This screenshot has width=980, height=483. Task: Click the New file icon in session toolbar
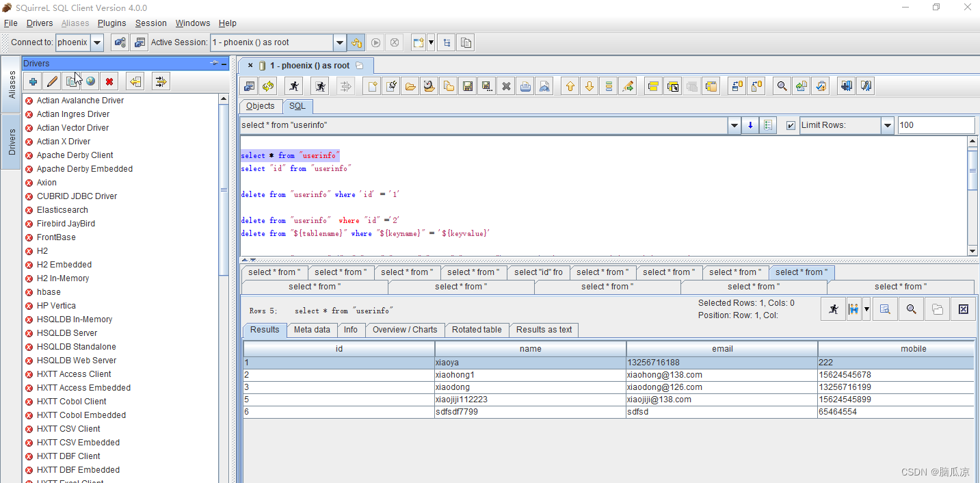[372, 86]
